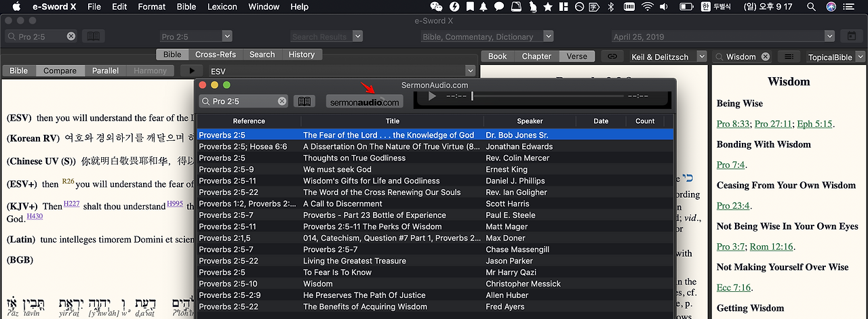Click the bell notification icon in menu bar

(484, 6)
